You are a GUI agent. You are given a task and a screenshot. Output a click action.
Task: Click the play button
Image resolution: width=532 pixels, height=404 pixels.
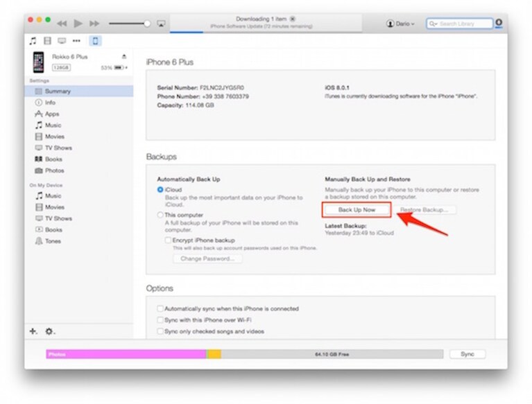(x=78, y=24)
